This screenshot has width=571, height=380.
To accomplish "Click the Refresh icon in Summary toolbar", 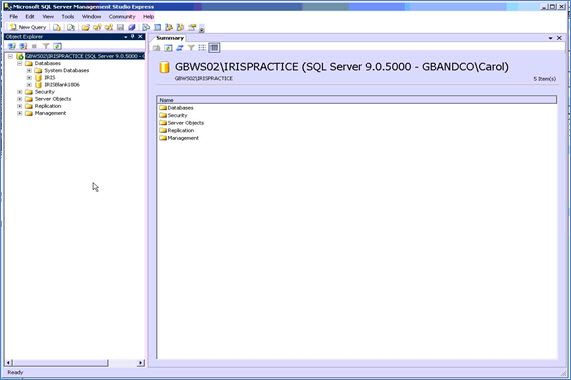I will pos(168,48).
